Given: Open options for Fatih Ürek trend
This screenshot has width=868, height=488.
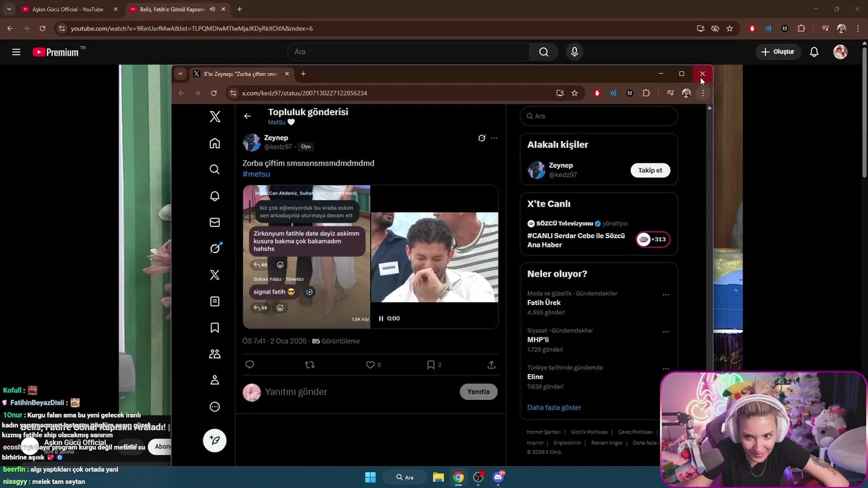Looking at the screenshot, I should point(666,295).
